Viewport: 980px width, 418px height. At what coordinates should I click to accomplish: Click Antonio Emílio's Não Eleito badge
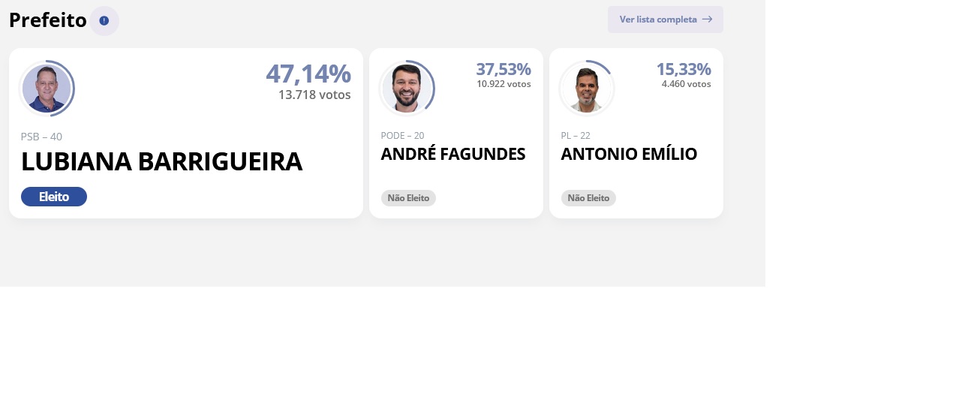[x=588, y=198]
